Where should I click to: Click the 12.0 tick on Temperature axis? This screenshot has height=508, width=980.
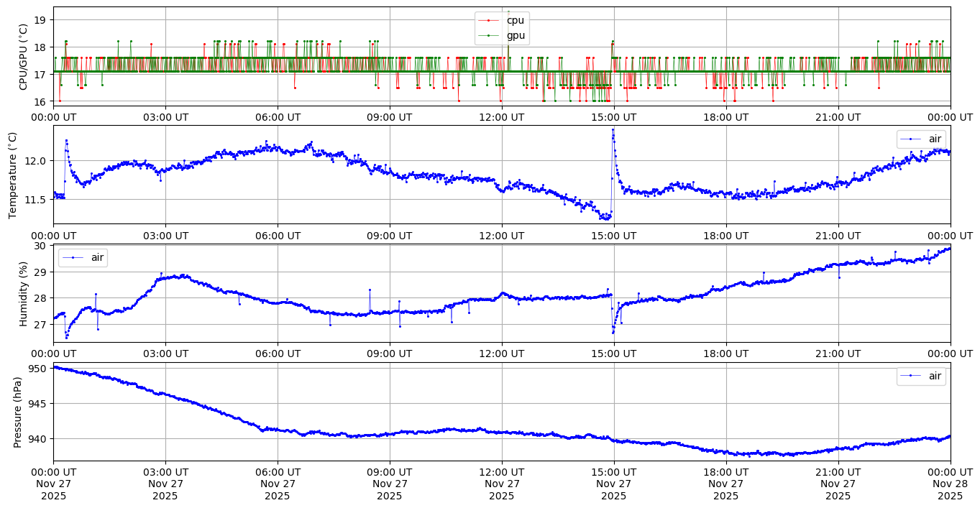click(x=35, y=160)
